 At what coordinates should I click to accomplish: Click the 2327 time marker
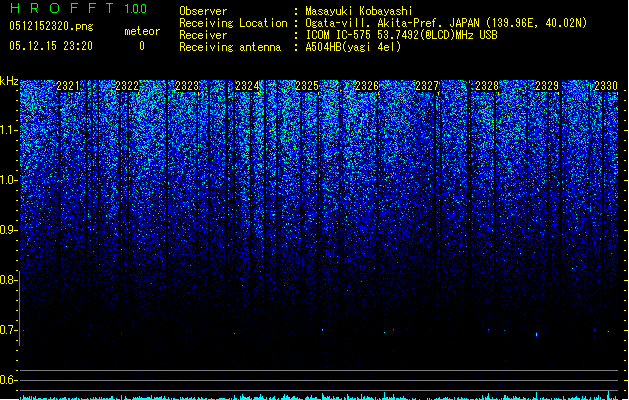[427, 86]
